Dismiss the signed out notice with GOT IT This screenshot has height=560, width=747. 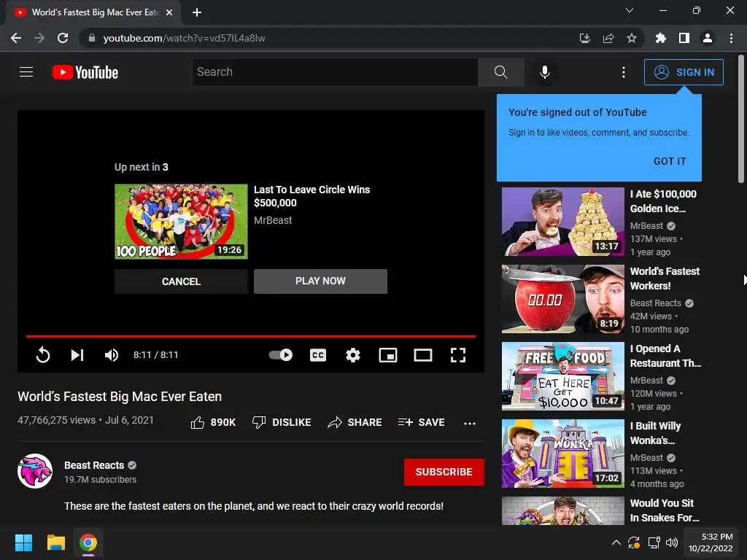670,161
